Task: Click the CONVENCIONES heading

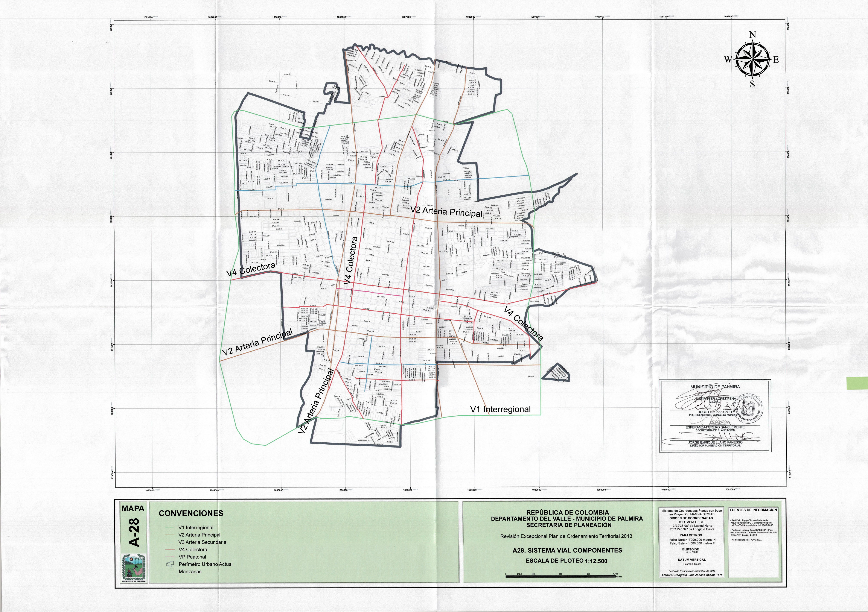Action: click(x=191, y=513)
